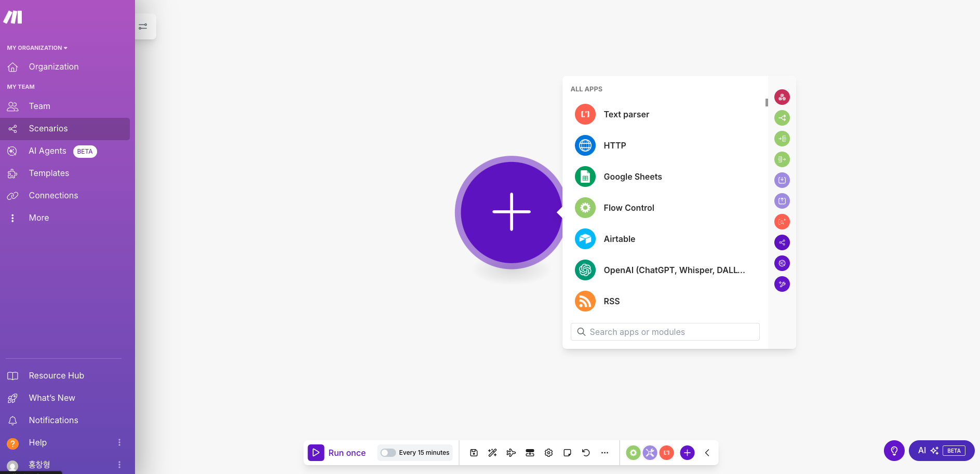Click the red Webhooks shortcut icon
The image size is (980, 474).
pos(782,97)
